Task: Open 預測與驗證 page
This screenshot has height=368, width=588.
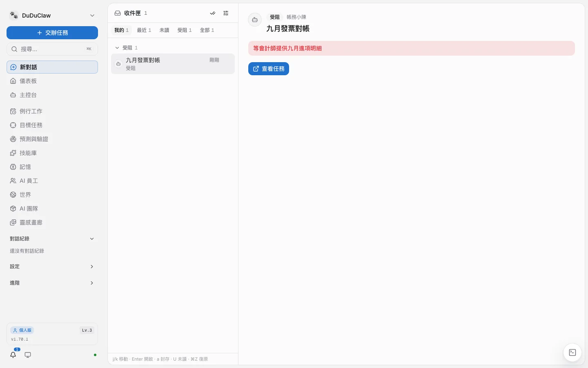Action: 52,139
